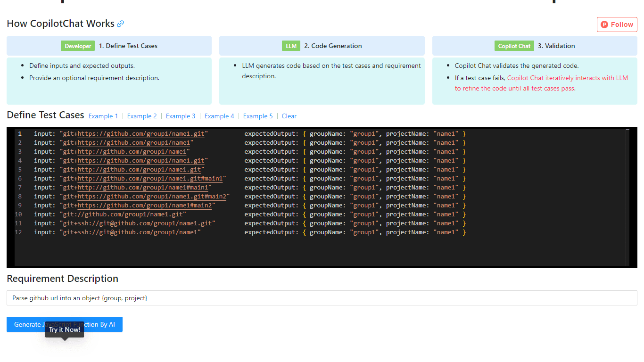
Task: Click the code editor's vertical scrollbar
Action: [627, 197]
